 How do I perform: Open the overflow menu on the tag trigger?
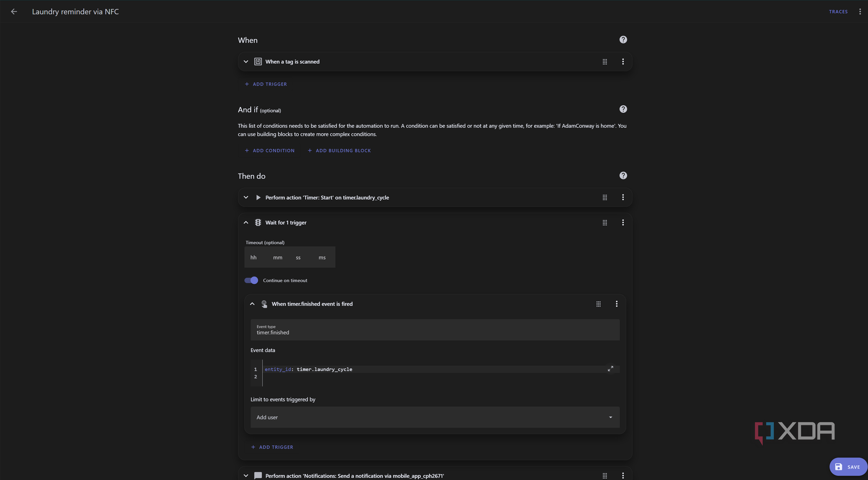pyautogui.click(x=623, y=62)
